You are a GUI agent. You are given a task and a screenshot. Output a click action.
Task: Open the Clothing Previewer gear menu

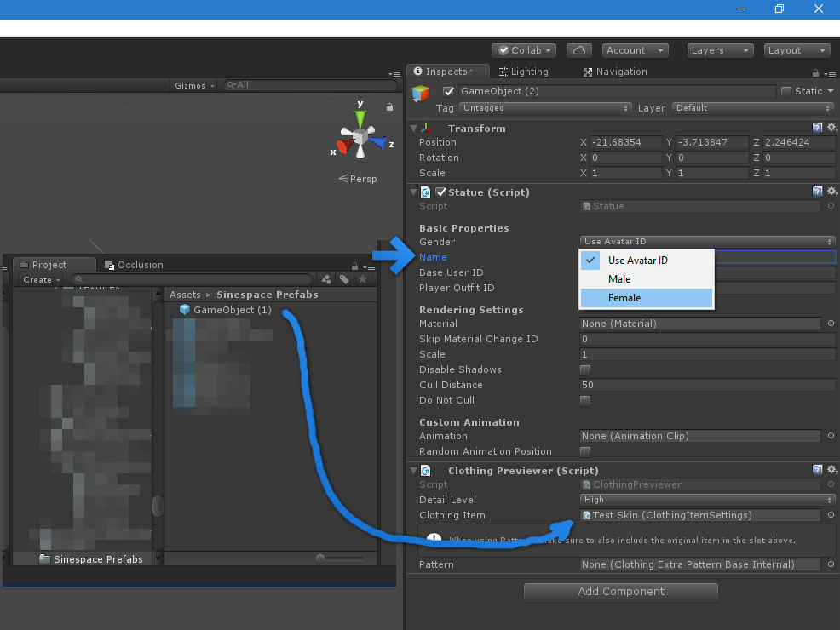[832, 469]
